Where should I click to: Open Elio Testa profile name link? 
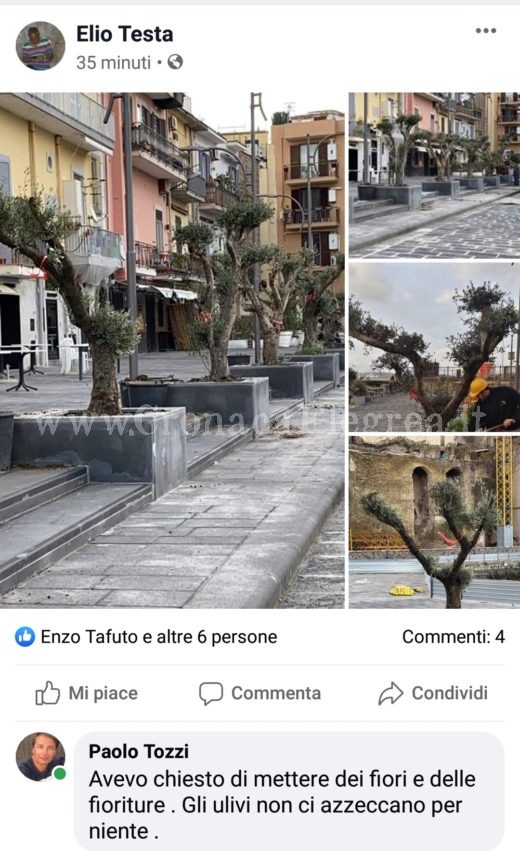point(125,34)
